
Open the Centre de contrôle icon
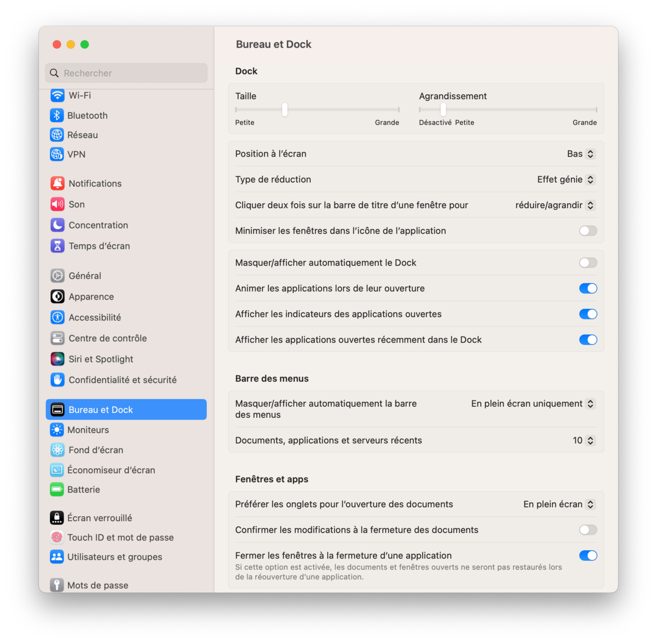pyautogui.click(x=57, y=338)
